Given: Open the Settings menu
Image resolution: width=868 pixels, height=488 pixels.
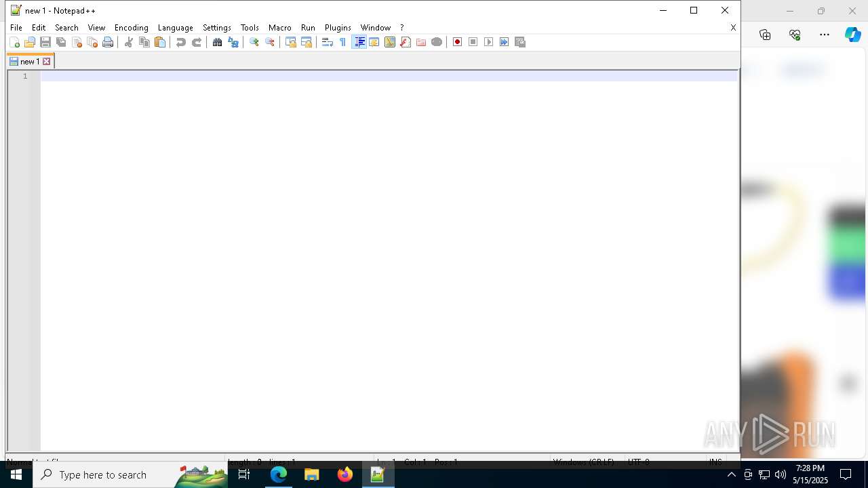Looking at the screenshot, I should coord(217,28).
